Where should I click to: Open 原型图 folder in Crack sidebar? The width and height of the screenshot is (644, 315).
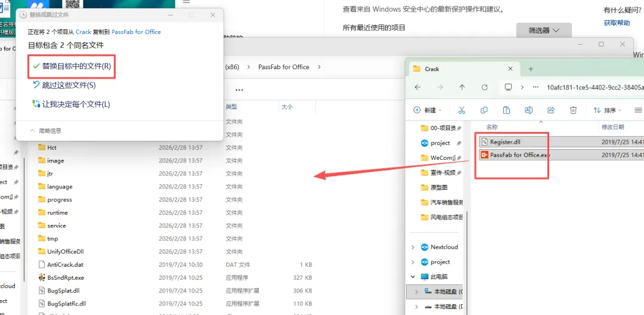pos(435,187)
